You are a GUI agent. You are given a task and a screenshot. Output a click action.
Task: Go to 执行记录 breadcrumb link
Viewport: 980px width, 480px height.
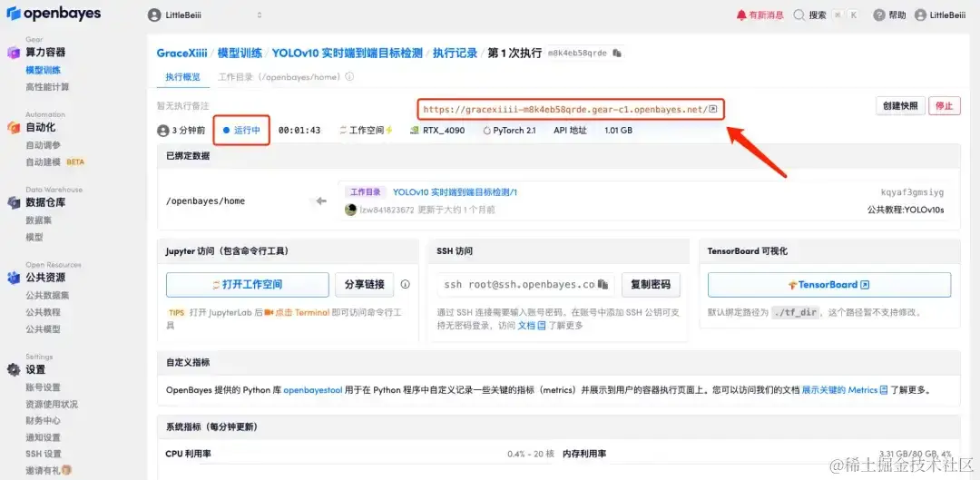pyautogui.click(x=455, y=54)
